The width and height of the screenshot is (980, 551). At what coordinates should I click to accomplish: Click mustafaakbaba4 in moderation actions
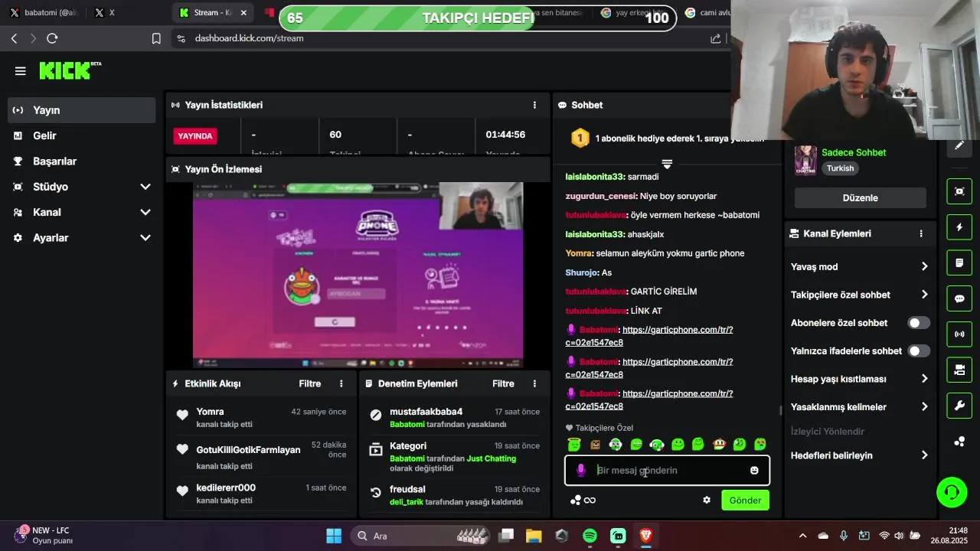(x=426, y=412)
